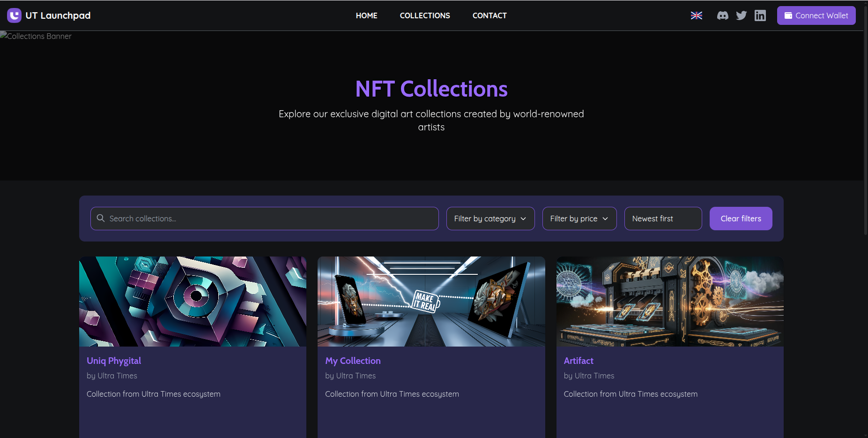Click the search magnifier icon
This screenshot has height=438, width=868.
click(x=101, y=218)
